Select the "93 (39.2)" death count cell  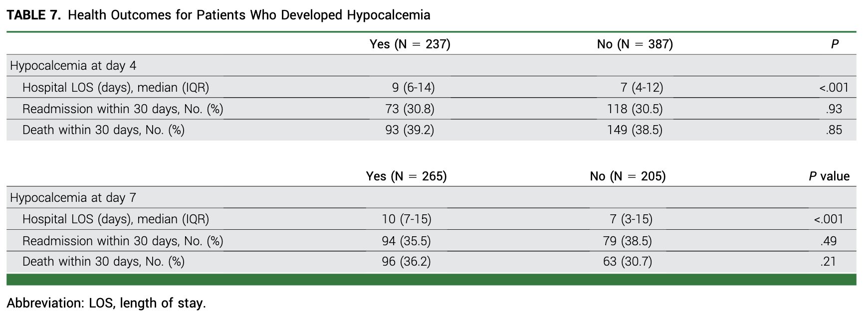click(x=410, y=130)
